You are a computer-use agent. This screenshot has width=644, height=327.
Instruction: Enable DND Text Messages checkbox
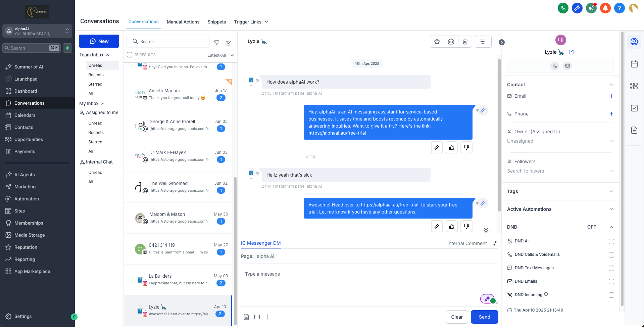click(x=611, y=268)
